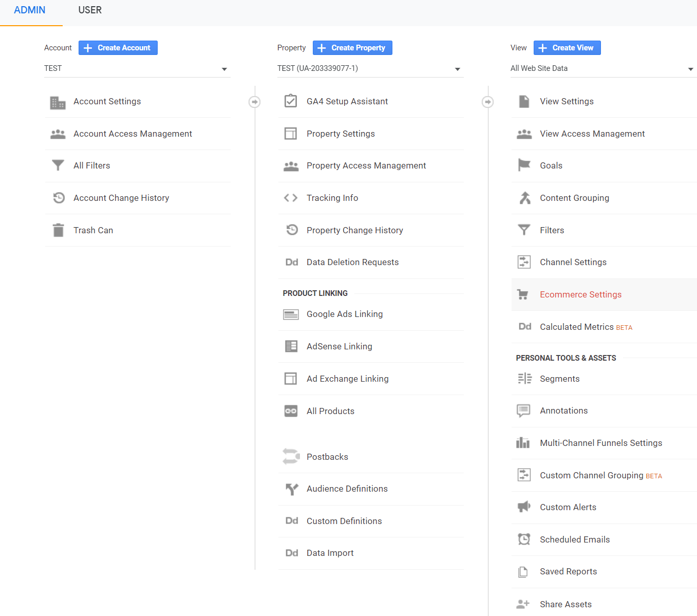Click the Account Change History clock icon
697x616 pixels.
pyautogui.click(x=59, y=198)
